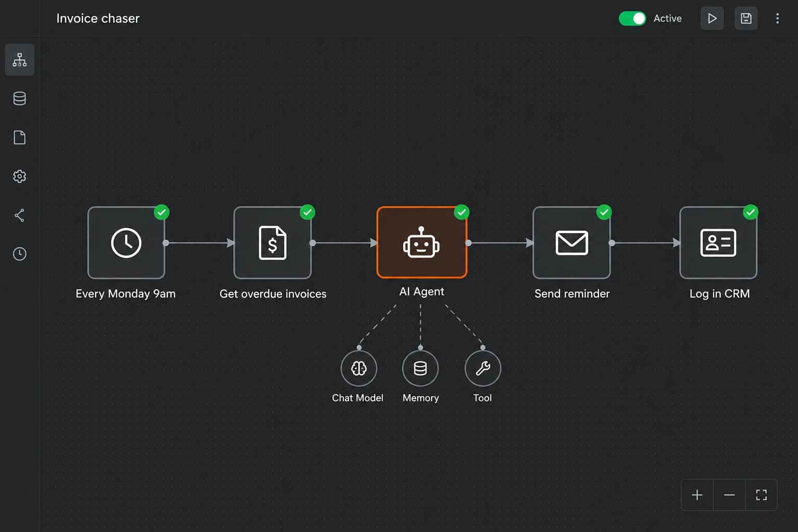The width and height of the screenshot is (798, 532).
Task: Open the Memory sub-node
Action: tap(420, 368)
